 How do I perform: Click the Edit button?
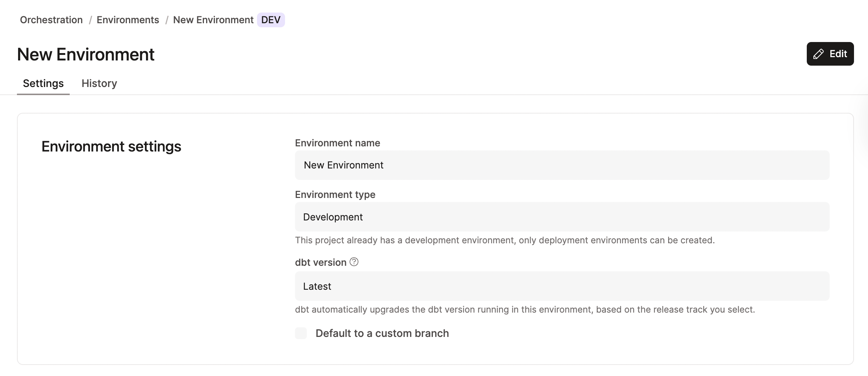(x=830, y=54)
